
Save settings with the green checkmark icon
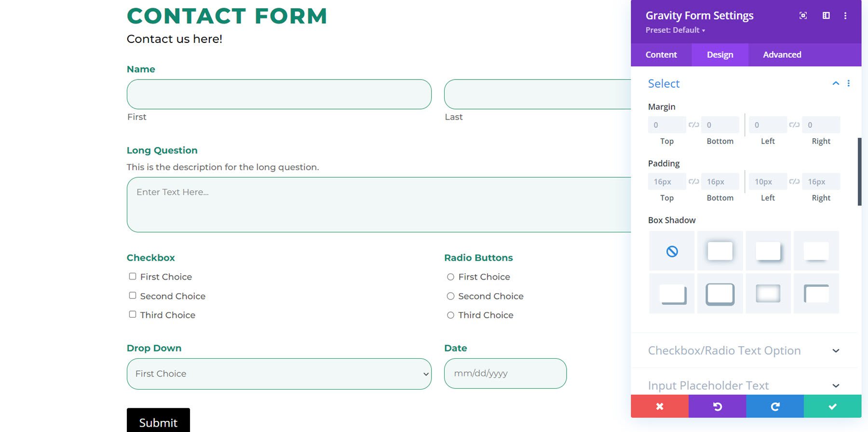tap(832, 406)
